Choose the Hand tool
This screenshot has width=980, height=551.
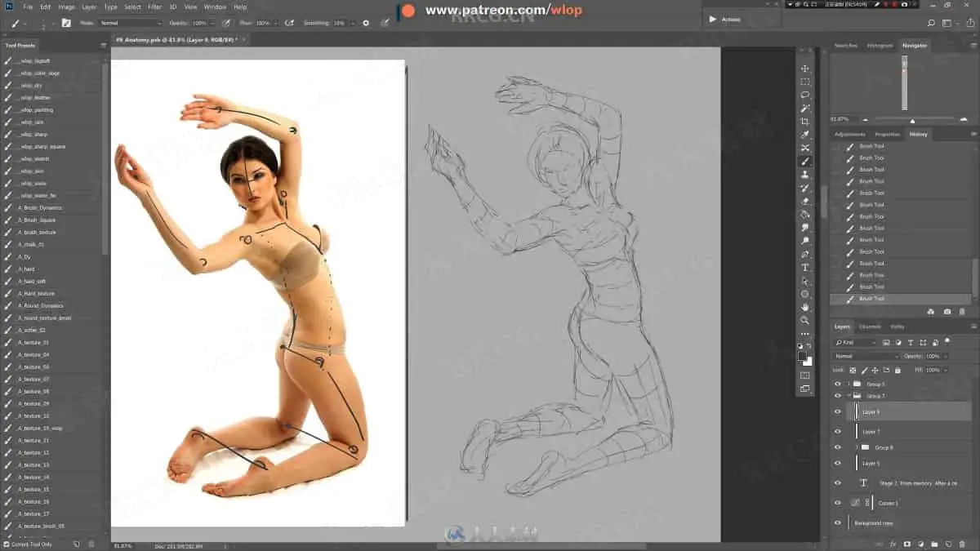click(805, 307)
